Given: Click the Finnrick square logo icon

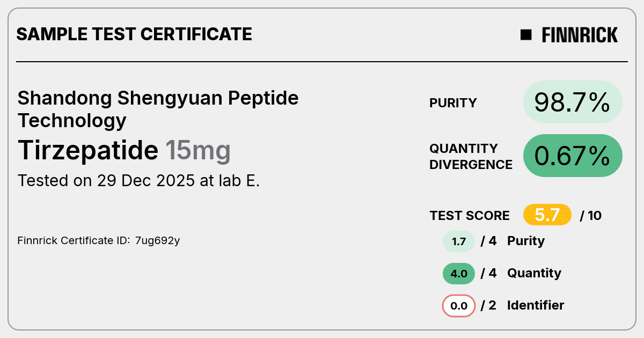Looking at the screenshot, I should click(526, 35).
